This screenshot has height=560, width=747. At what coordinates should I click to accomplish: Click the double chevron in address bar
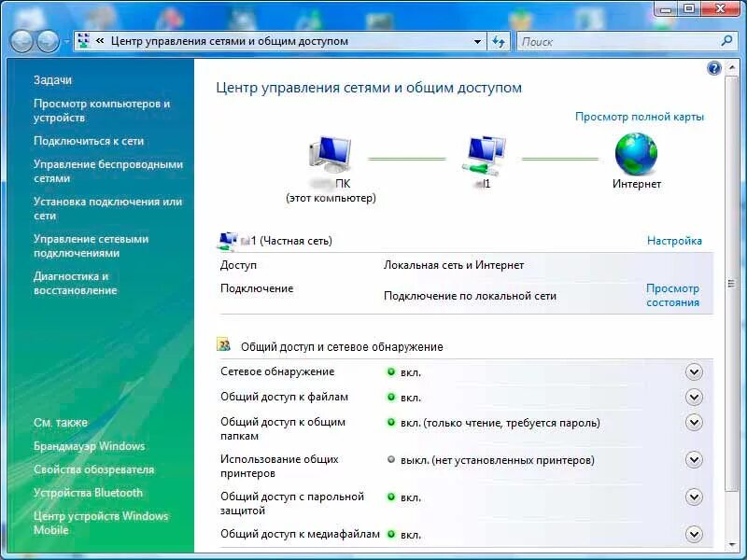pos(100,41)
